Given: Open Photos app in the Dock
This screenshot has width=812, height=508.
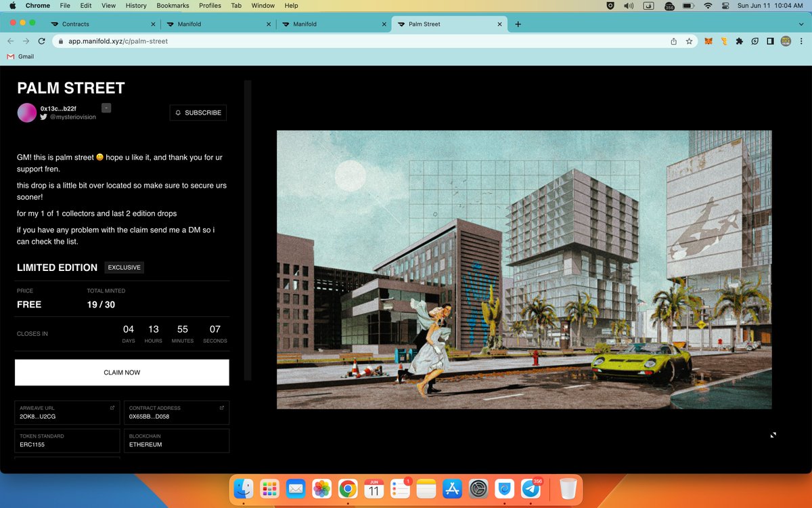Looking at the screenshot, I should click(x=322, y=488).
